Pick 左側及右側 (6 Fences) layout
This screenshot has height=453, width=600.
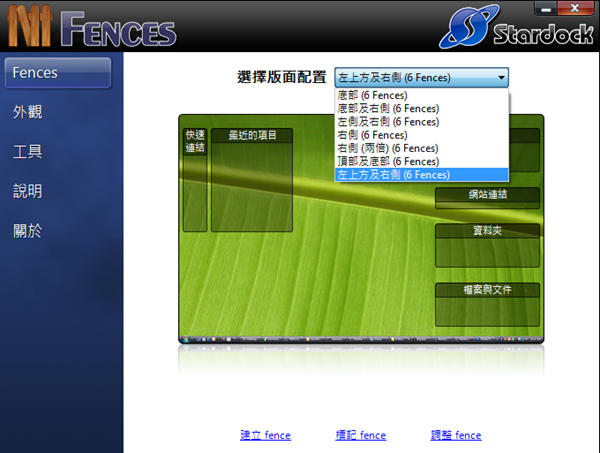(x=421, y=122)
